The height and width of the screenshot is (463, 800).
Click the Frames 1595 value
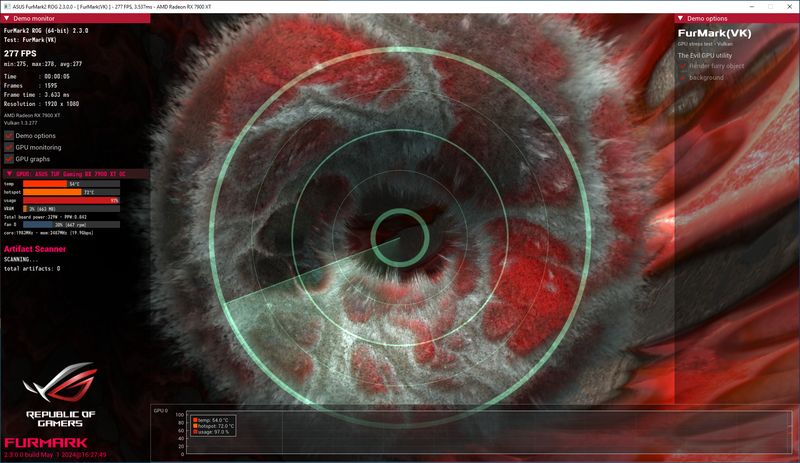click(x=51, y=86)
